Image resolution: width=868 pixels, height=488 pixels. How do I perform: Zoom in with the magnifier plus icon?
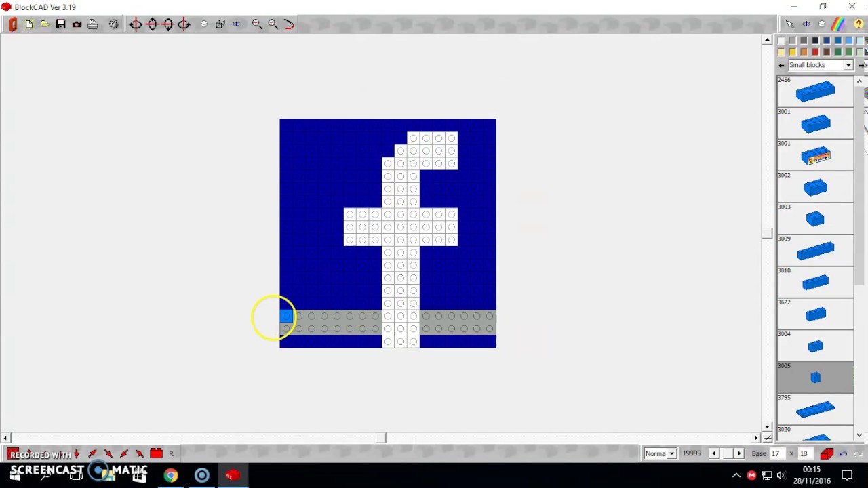pos(257,24)
